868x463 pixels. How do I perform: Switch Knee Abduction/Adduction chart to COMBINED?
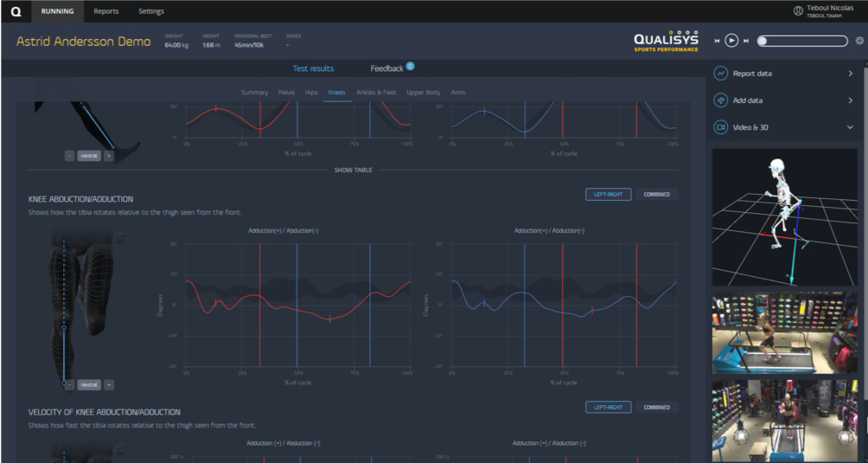(x=656, y=194)
